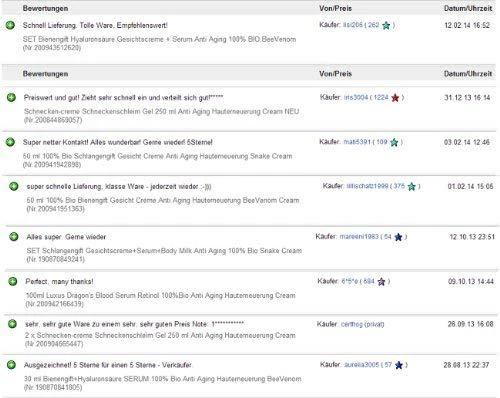Image resolution: width=500 pixels, height=398 pixels.
Task: Open the anonymized buyer with score 684
Action: tap(349, 281)
